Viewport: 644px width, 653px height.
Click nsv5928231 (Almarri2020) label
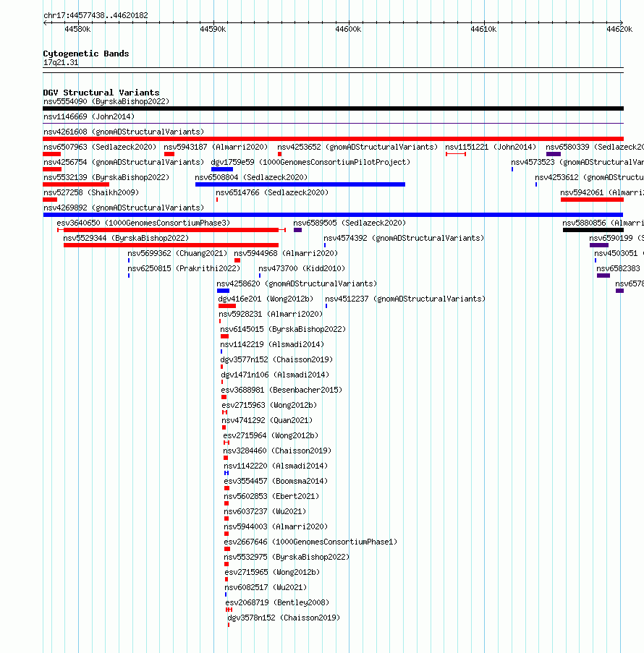click(271, 315)
